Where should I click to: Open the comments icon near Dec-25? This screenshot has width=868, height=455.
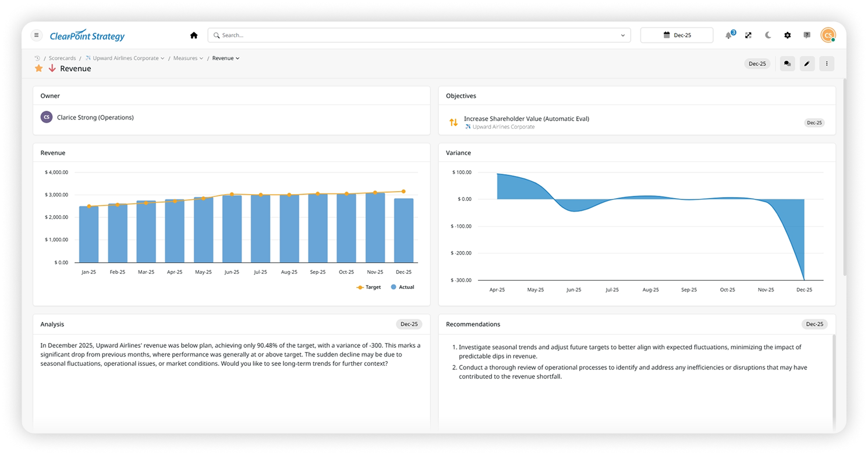[787, 64]
